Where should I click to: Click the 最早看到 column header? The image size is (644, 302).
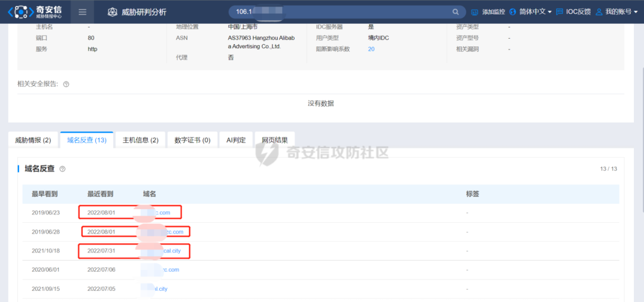click(x=44, y=194)
